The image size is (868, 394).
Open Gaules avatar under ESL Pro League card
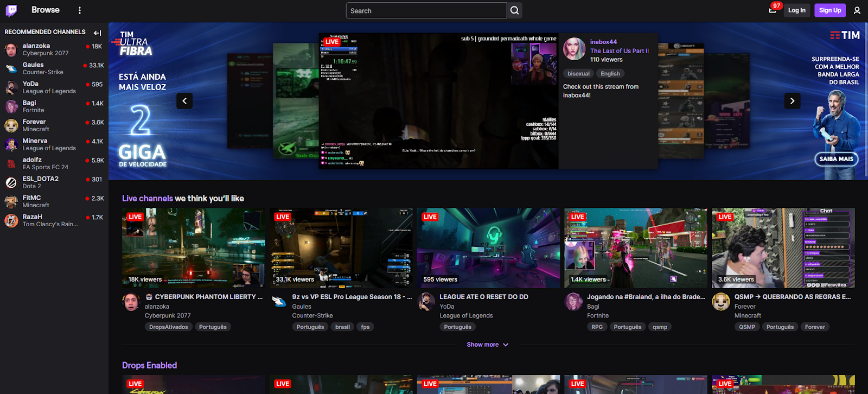[279, 302]
